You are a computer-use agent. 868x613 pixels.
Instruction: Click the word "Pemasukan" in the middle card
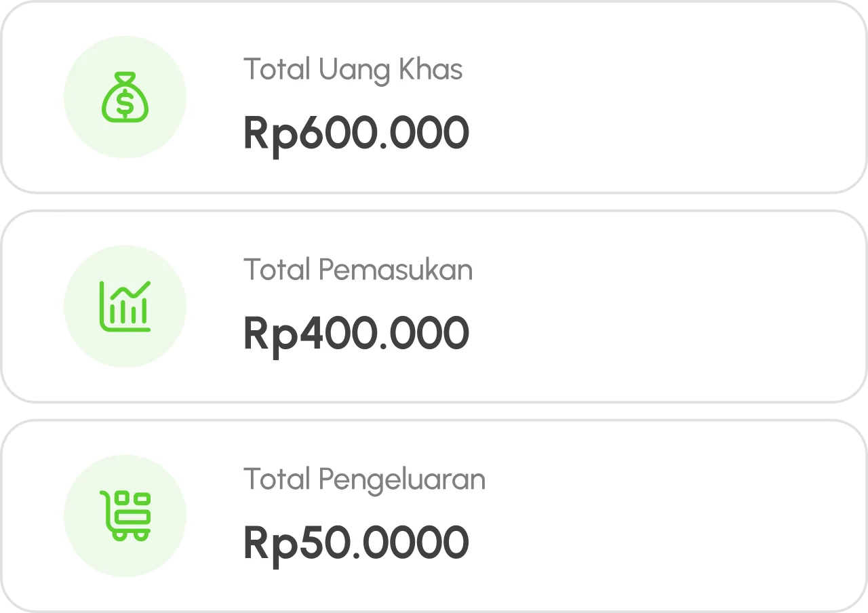click(395, 270)
